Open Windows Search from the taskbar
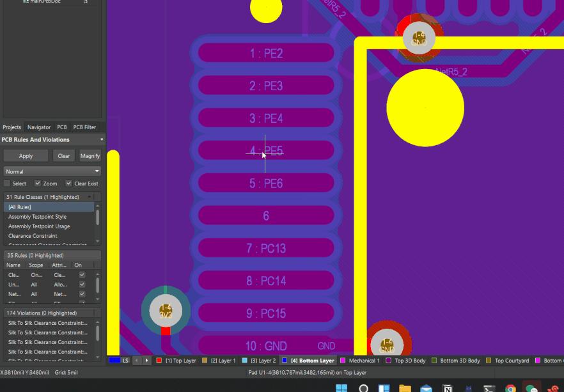The width and height of the screenshot is (564, 392). 363,388
